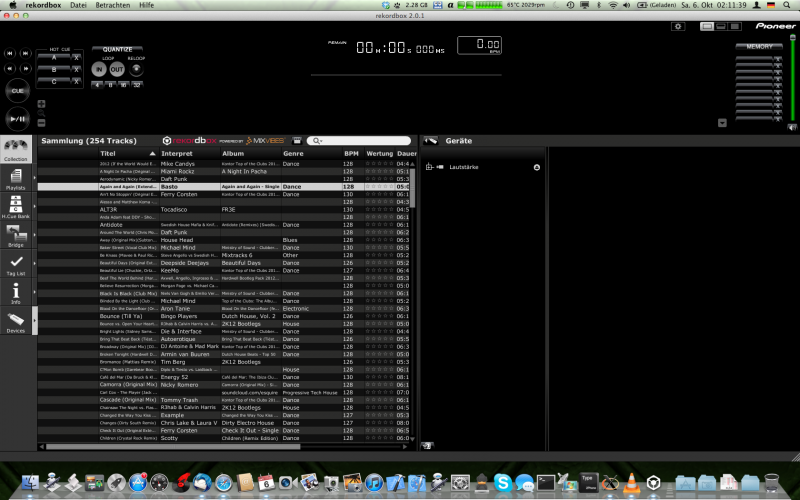800x500 pixels.
Task: Open the Collection sidebar panel
Action: tap(16, 149)
